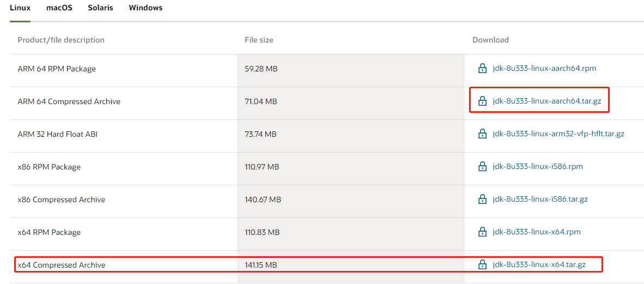Click lock icon beside arm32-vfp-hflt download
644x284 pixels.
482,134
